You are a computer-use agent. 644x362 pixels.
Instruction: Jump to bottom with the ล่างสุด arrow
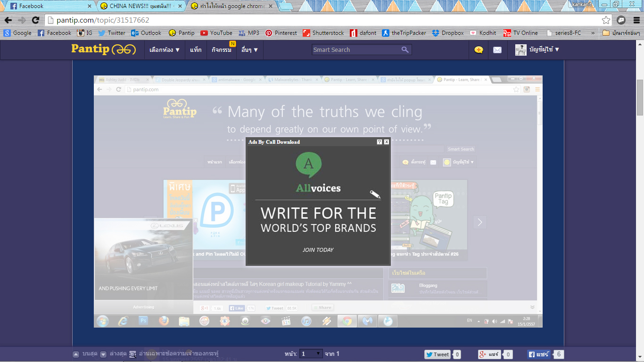[x=113, y=354]
